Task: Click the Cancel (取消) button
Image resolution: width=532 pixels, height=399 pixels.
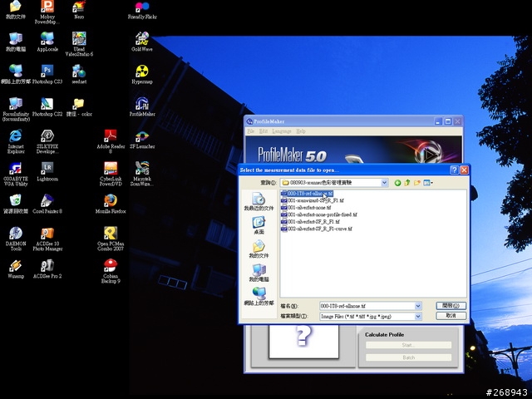Action: tap(451, 316)
